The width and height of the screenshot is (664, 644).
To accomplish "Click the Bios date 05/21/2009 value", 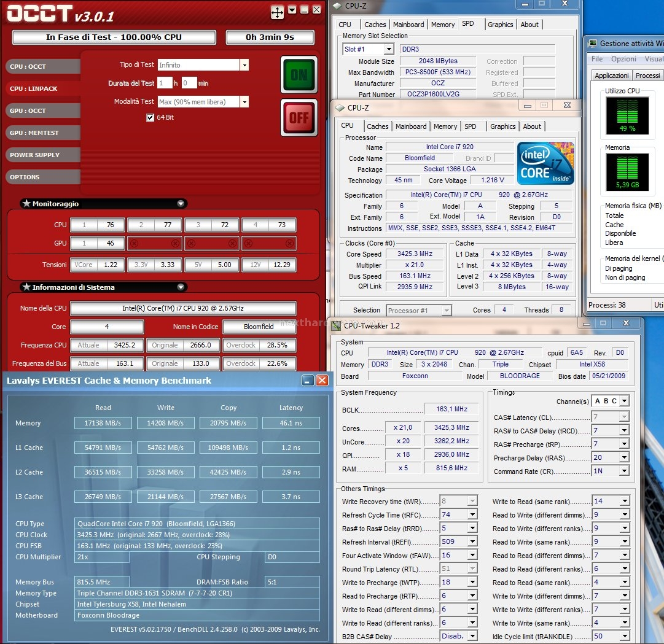I will coord(609,376).
